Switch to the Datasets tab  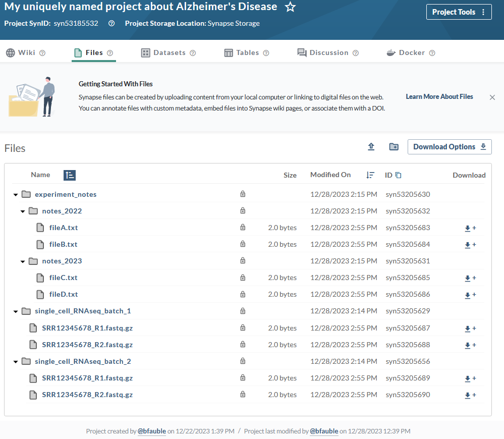[x=169, y=52]
